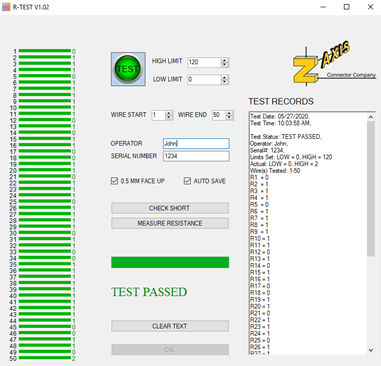The height and width of the screenshot is (366, 381).
Task: Decrease LOW LIMIT with down arrow
Action: pyautogui.click(x=225, y=82)
